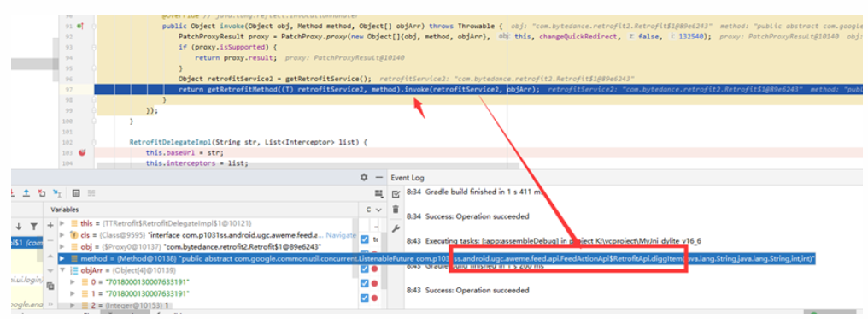Toggle breakpoint checkbox level with the 1 = row
The width and height of the screenshot is (868, 319).
coord(364,298)
